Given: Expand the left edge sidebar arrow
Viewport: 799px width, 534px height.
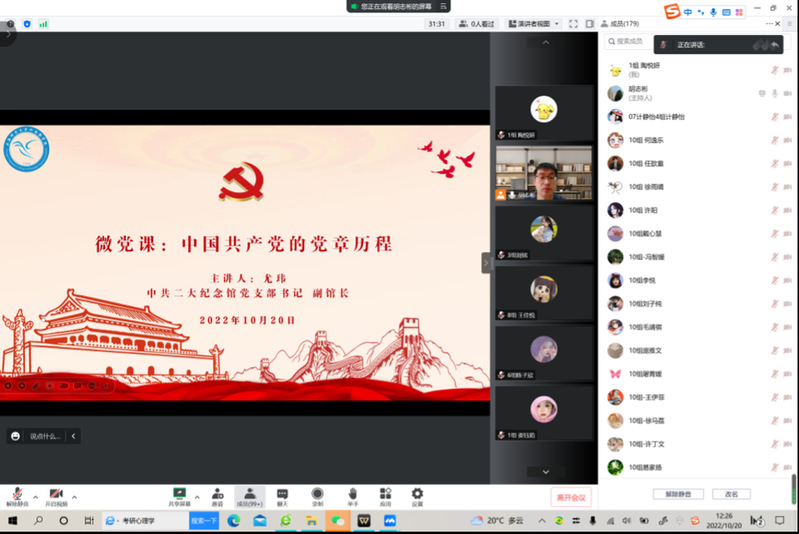Looking at the screenshot, I should [8, 34].
